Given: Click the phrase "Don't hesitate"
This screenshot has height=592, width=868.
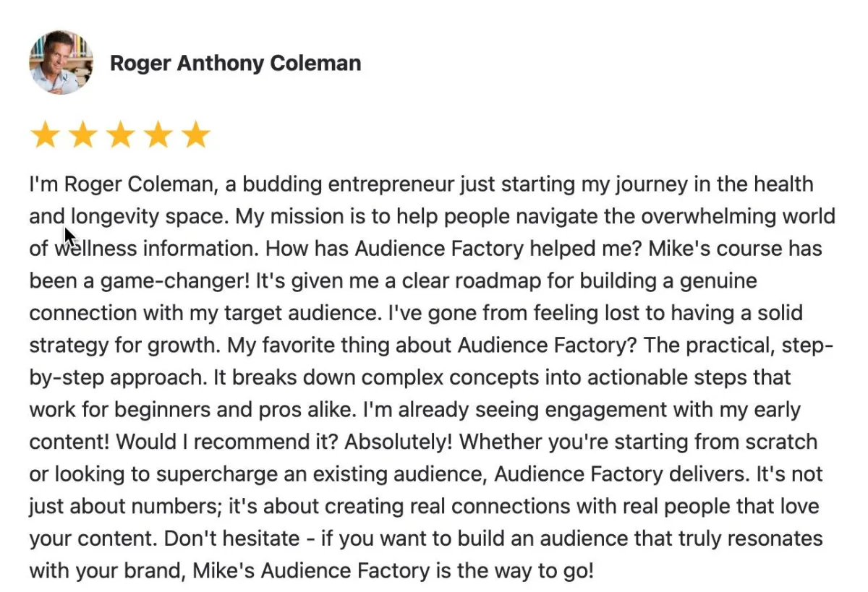Looking at the screenshot, I should (x=231, y=539).
